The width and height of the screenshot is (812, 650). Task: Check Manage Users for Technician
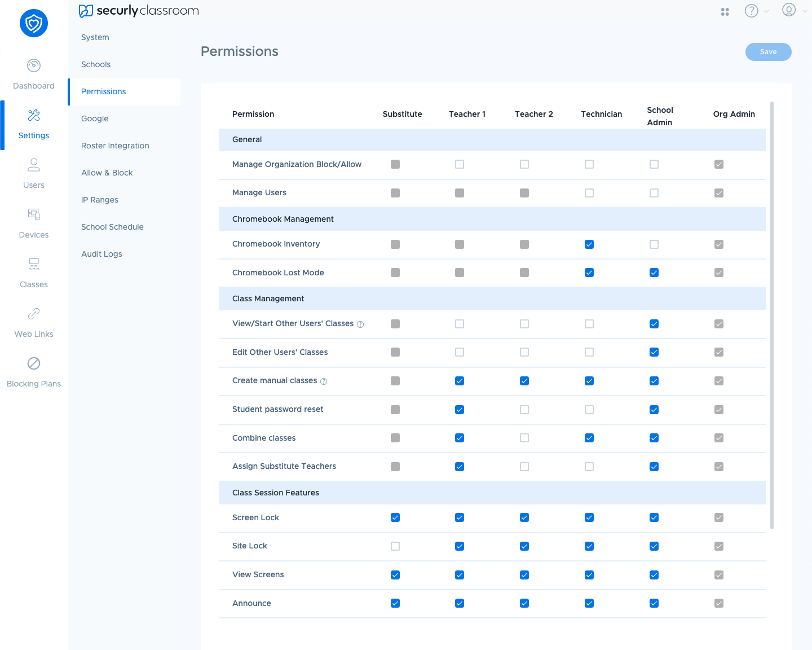pos(589,193)
